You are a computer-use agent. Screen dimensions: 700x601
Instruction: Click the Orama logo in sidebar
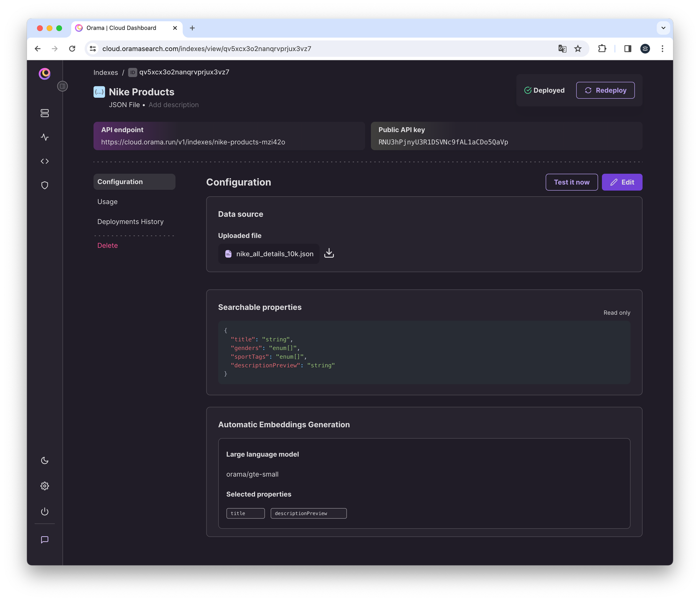(x=44, y=74)
